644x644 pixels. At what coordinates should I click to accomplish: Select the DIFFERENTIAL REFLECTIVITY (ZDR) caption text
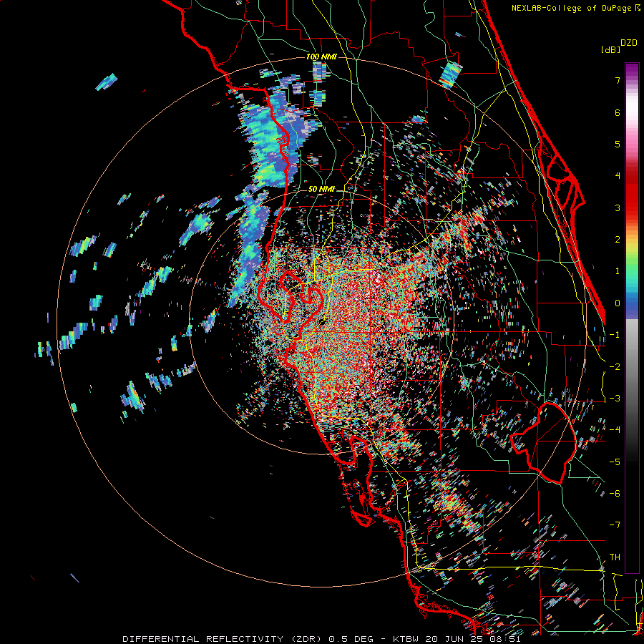[x=223, y=639]
